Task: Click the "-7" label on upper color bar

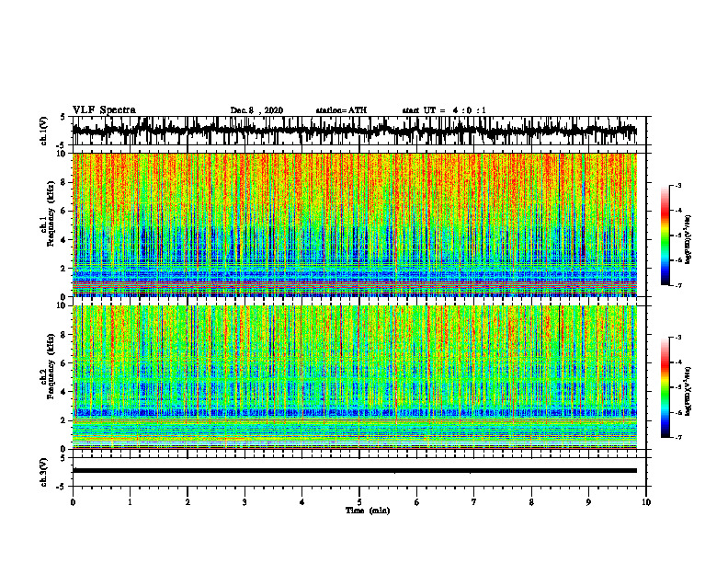Action: [677, 285]
